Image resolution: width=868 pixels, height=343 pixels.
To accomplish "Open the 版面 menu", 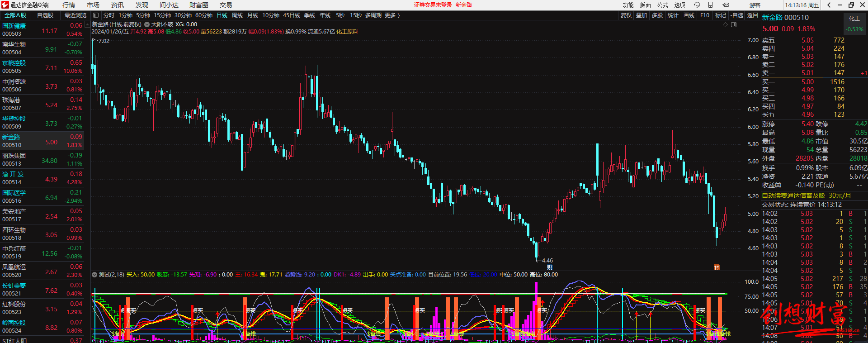I will [x=646, y=5].
